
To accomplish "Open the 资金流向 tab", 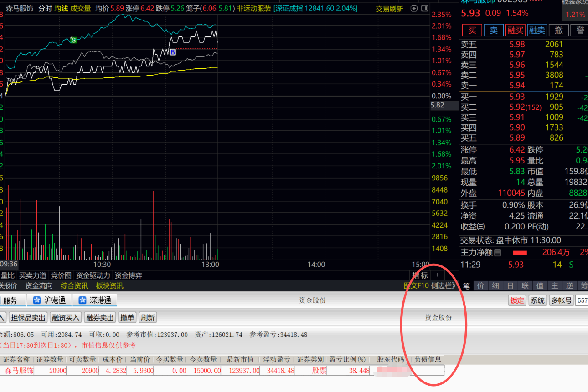I will [39, 286].
